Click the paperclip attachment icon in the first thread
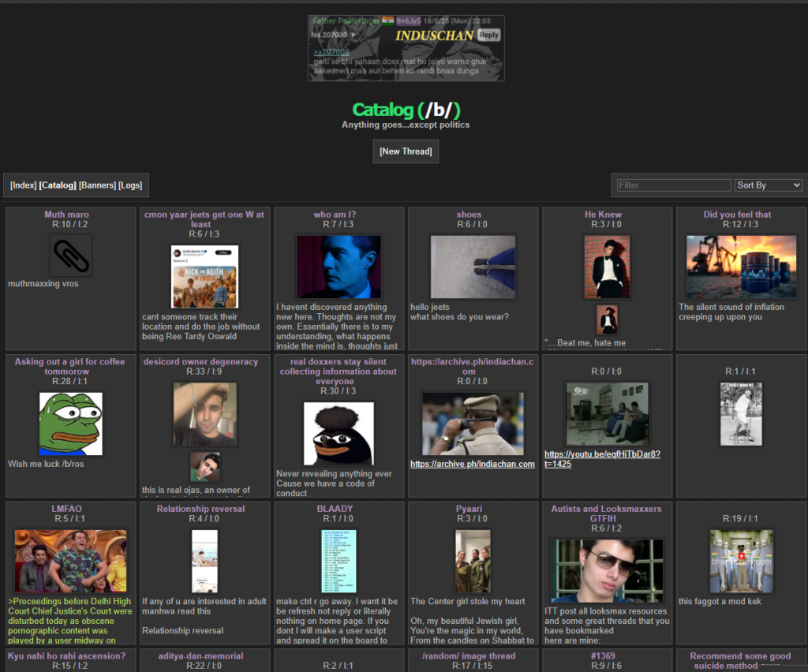The height and width of the screenshot is (672, 808). 71,256
